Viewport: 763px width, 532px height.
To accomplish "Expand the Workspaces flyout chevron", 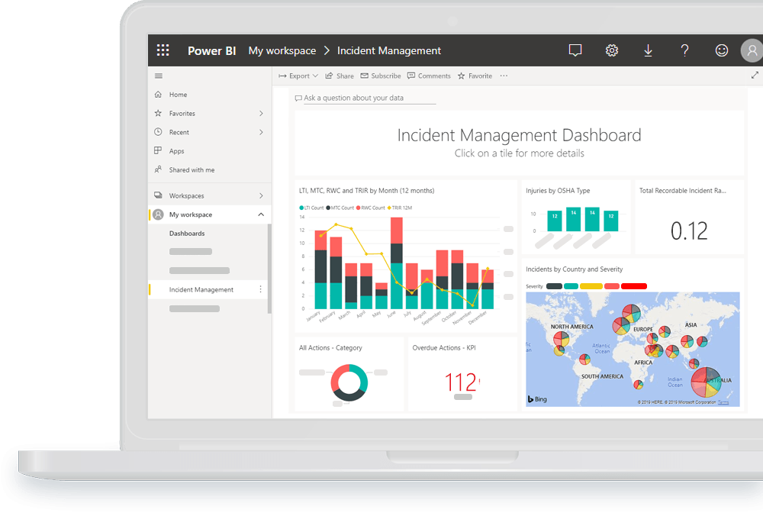I will (261, 195).
